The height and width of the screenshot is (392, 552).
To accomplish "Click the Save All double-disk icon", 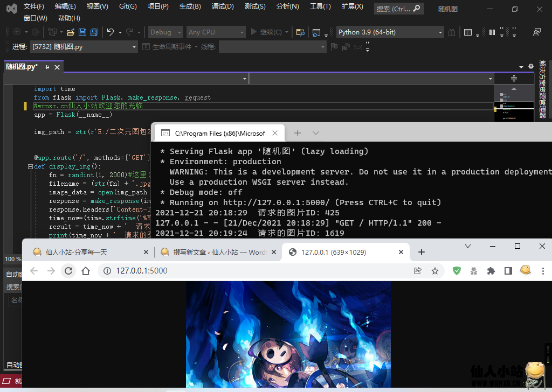I will (94, 32).
